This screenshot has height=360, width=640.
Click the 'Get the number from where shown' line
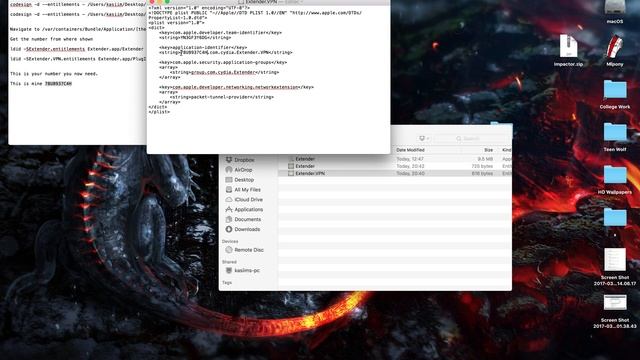click(51, 39)
